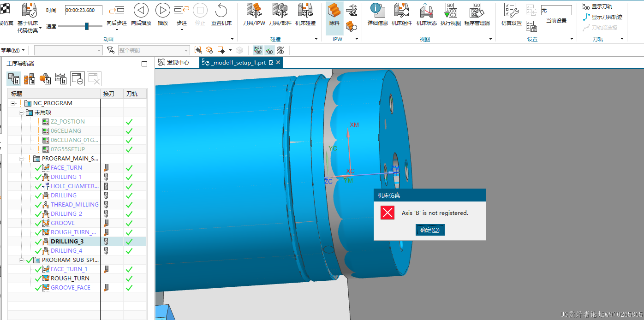Play the simulation with 播放
Viewport: 644px width, 320px height.
162,10
